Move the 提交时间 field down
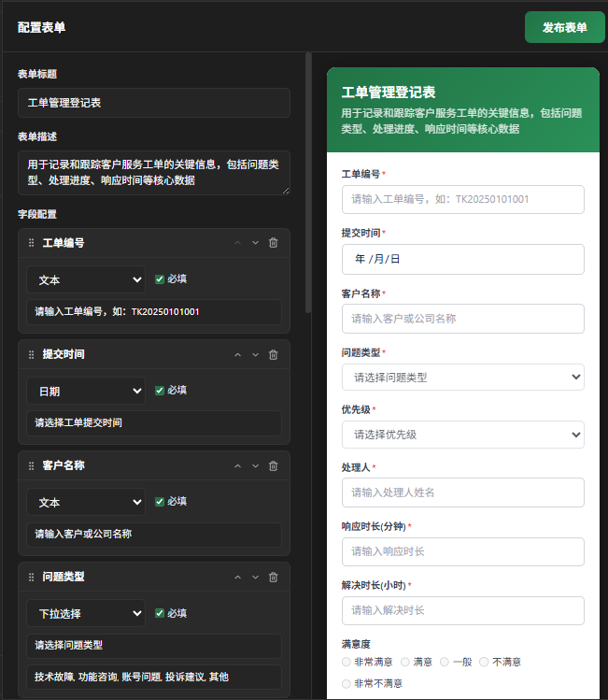608x700 pixels. pos(255,355)
